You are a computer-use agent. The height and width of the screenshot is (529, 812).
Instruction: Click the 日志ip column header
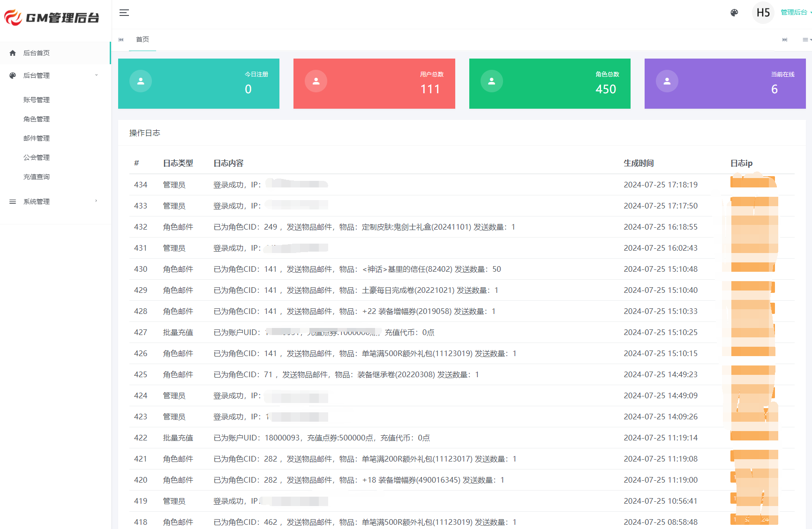[741, 163]
